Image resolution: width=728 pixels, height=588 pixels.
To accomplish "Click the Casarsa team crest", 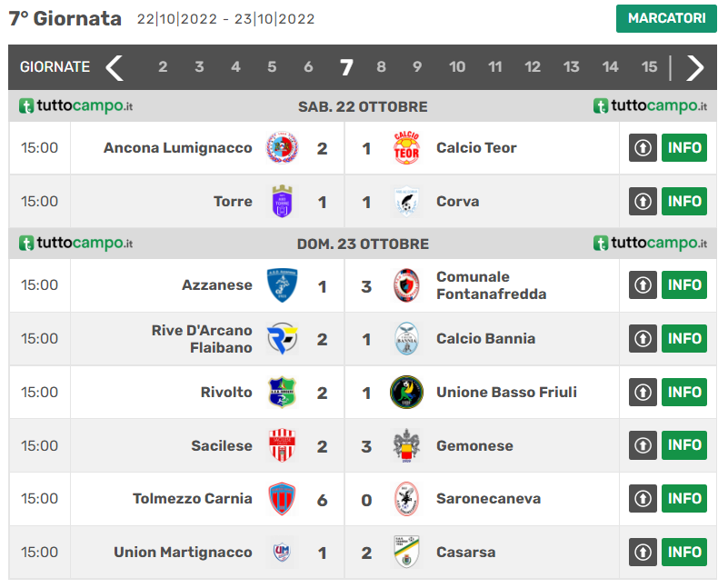I will tap(406, 552).
